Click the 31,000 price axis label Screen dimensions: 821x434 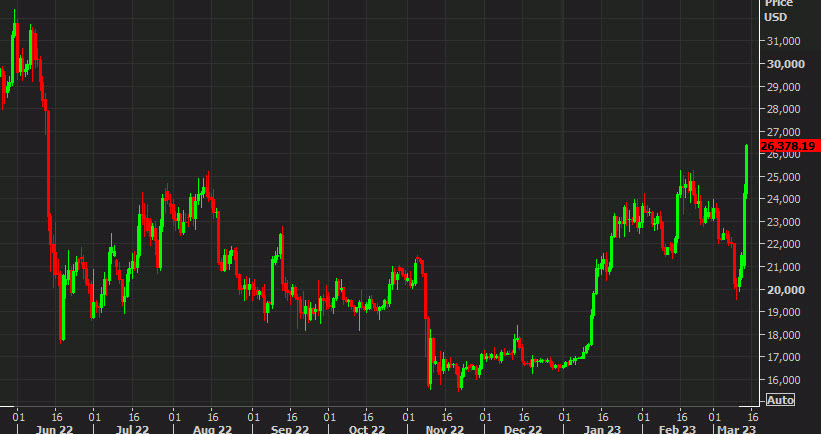click(x=785, y=41)
